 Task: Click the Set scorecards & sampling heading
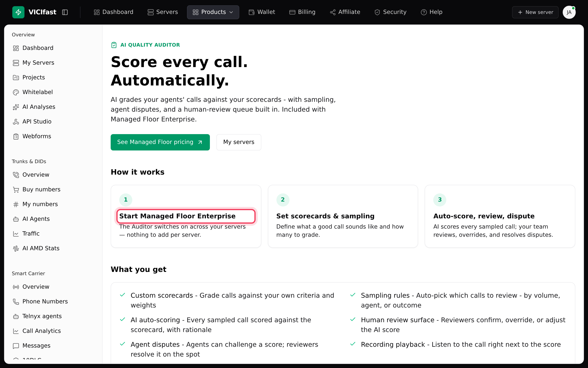pos(325,216)
